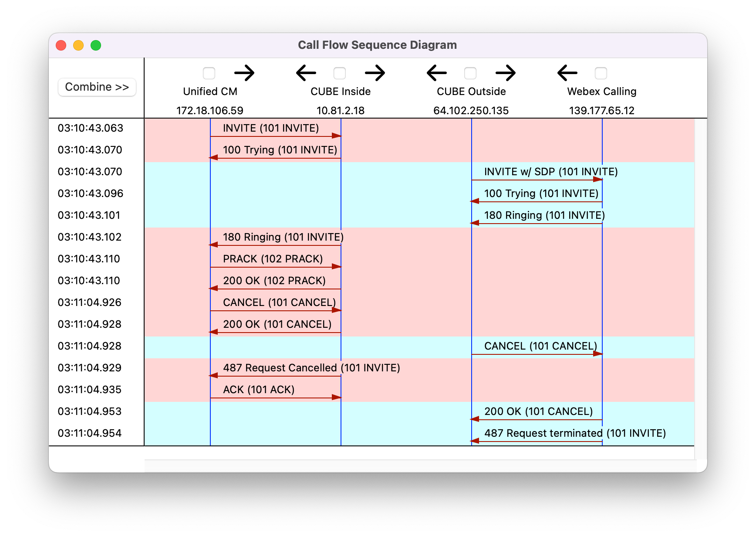Select timestamp 03:11:04.926
The height and width of the screenshot is (537, 756).
(90, 302)
